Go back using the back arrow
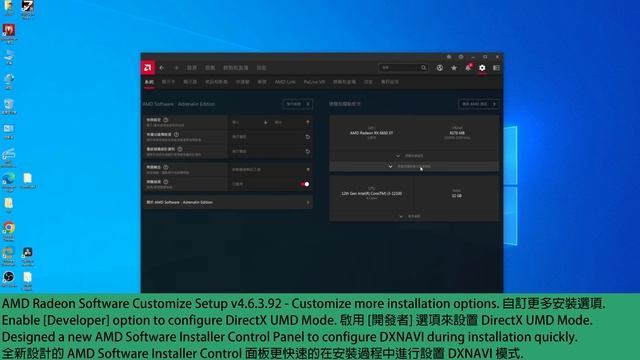The height and width of the screenshot is (360, 640). point(162,68)
